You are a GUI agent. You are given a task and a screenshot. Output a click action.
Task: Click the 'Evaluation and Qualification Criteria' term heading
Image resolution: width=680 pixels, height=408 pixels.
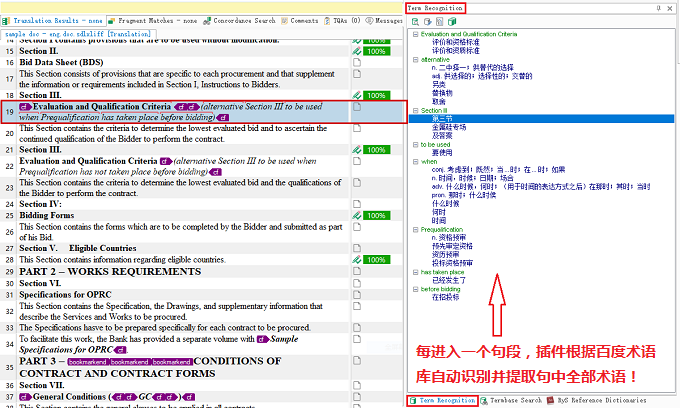point(469,34)
